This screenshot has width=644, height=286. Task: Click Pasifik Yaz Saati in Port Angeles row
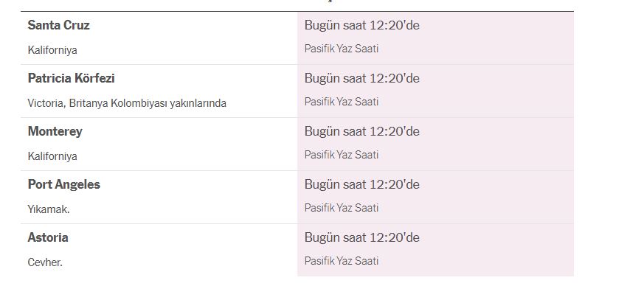click(x=342, y=208)
